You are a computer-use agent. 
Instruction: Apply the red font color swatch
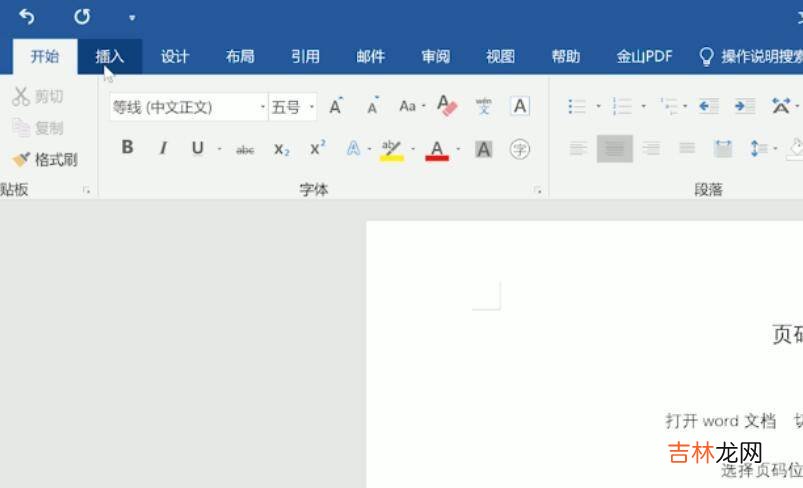(437, 149)
